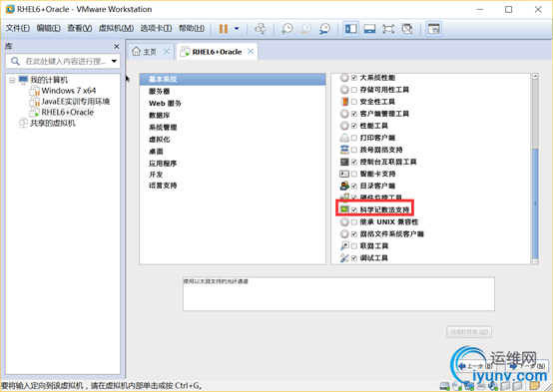Uncheck the 网络文件系统客户端 checkbox
Viewport: 553px width, 392px height.
click(x=354, y=233)
